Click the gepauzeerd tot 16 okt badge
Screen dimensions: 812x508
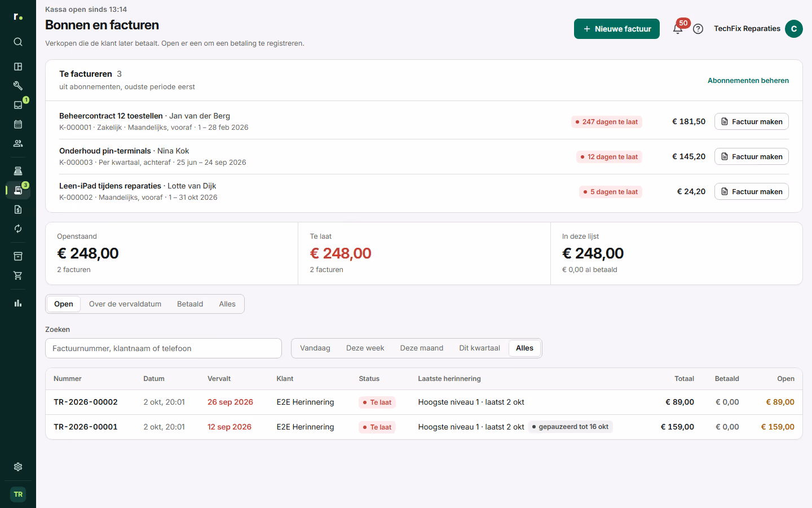(571, 427)
